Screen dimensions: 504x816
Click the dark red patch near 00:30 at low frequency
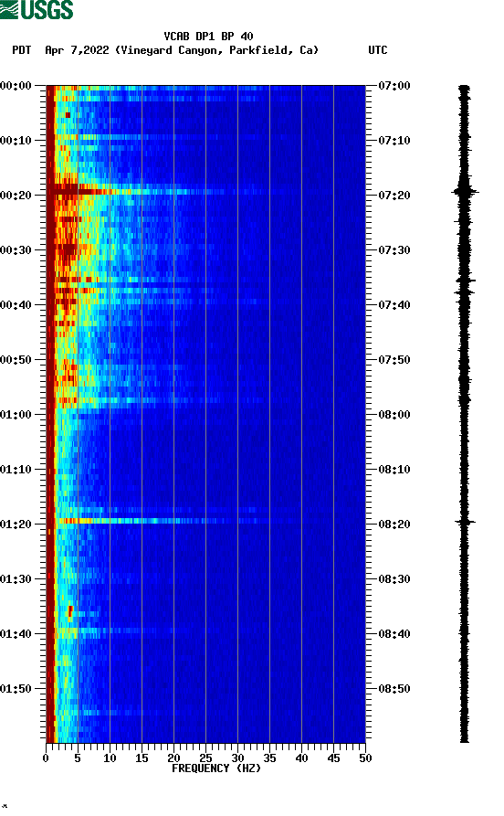[x=68, y=251]
